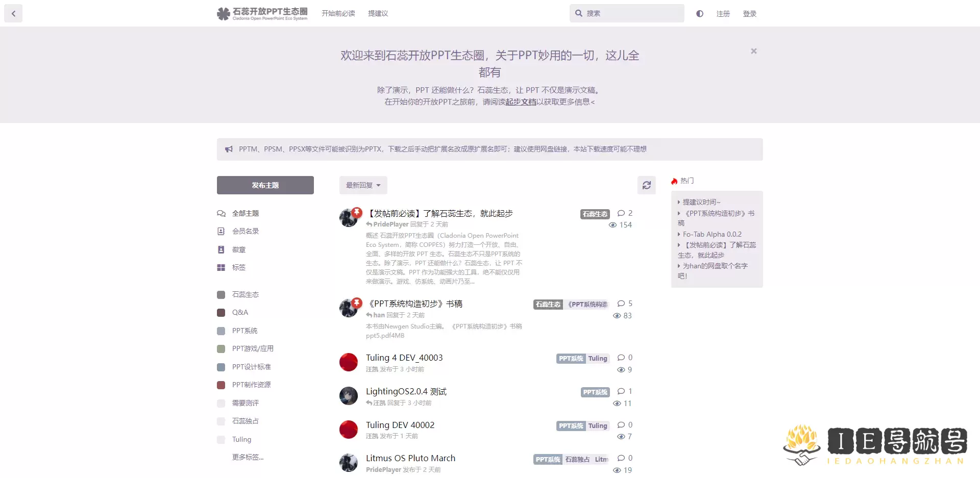Screen dimensions: 980x478
Task: Open 全部主题 via its speech-bubble icon
Action: coord(220,213)
